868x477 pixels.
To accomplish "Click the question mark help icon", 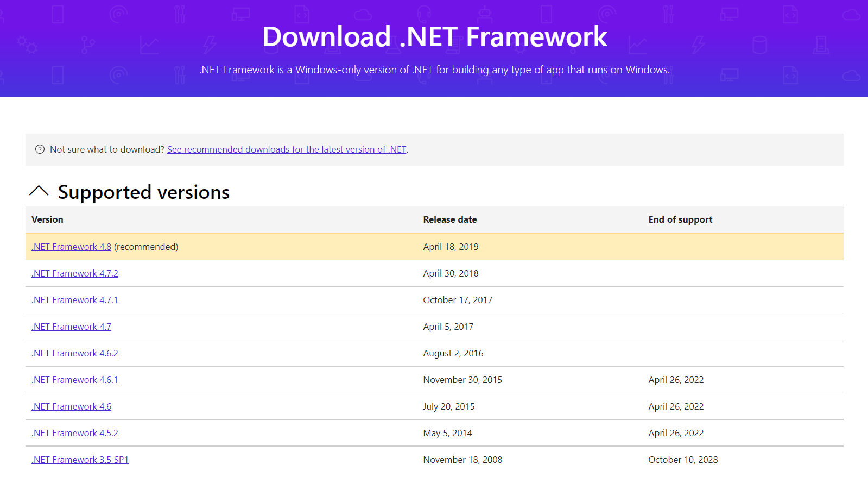I will (x=40, y=149).
